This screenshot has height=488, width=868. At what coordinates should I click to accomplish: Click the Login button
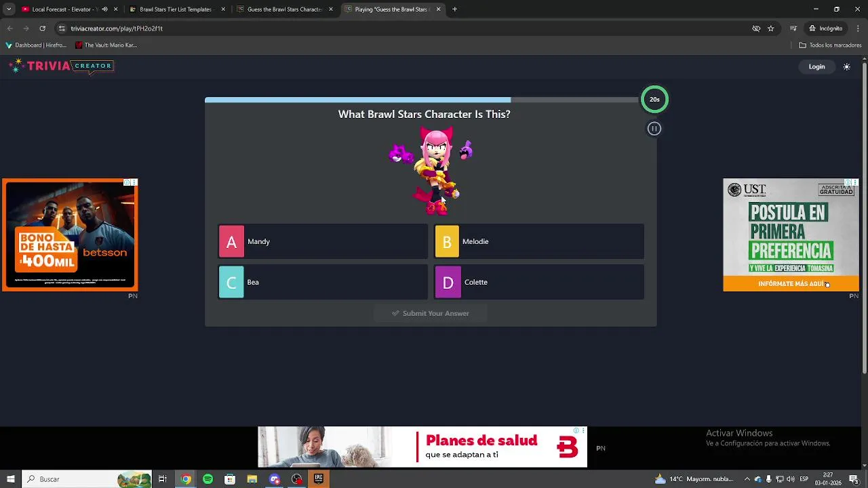[x=816, y=66]
